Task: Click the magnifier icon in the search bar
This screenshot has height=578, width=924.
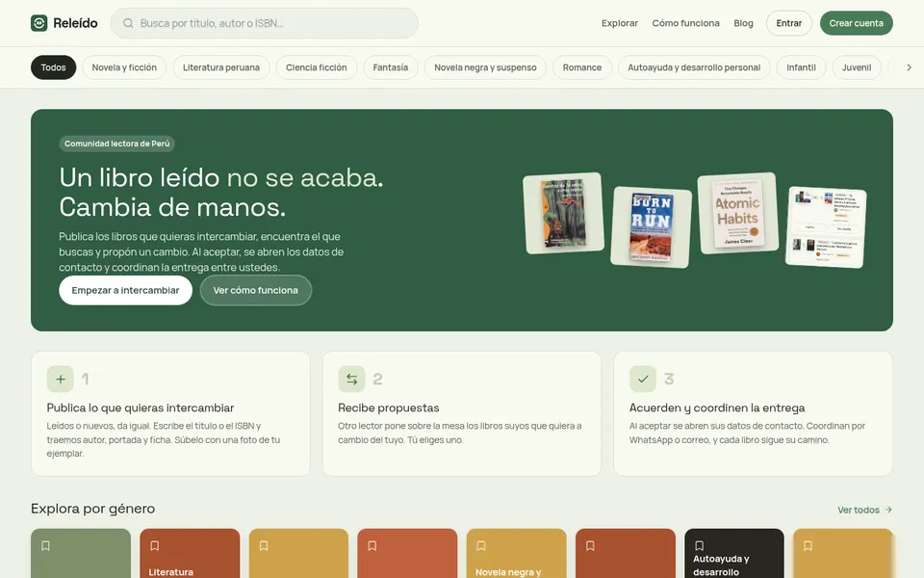Action: coord(128,23)
